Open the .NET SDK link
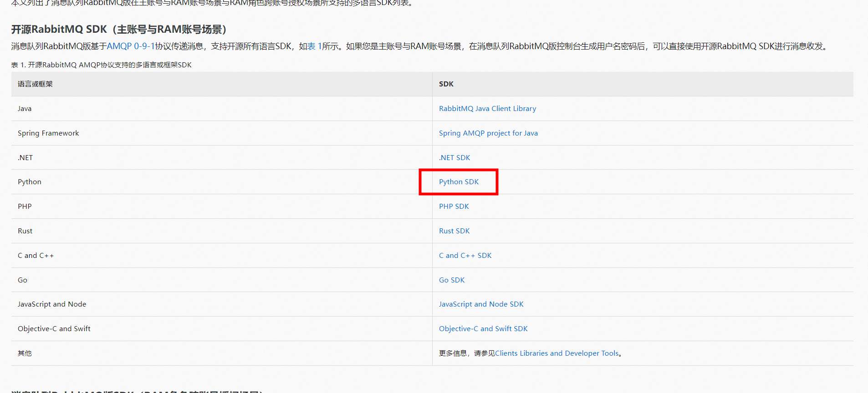Viewport: 868px width, 393px height. [x=454, y=158]
